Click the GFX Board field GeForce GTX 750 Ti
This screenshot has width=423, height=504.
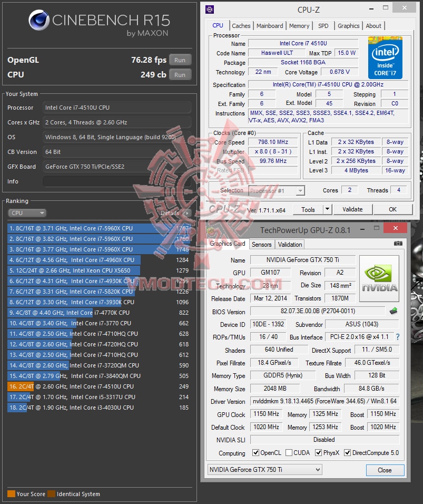click(117, 167)
